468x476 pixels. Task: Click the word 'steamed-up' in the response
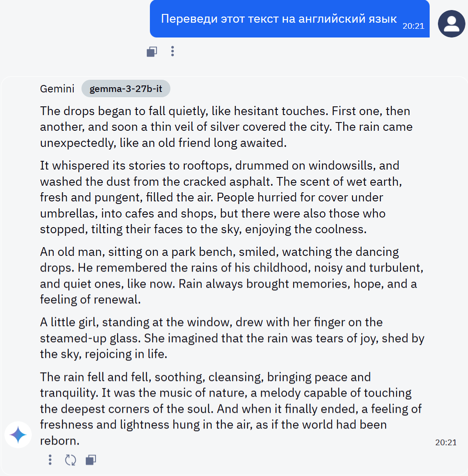tap(68, 338)
